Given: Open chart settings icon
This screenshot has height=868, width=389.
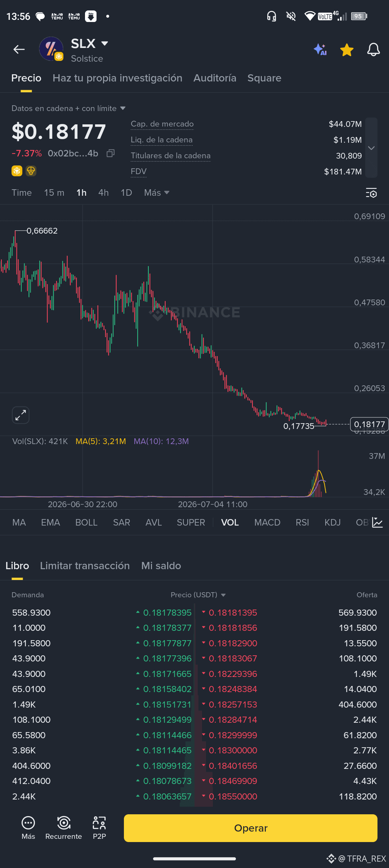Looking at the screenshot, I should 371,193.
